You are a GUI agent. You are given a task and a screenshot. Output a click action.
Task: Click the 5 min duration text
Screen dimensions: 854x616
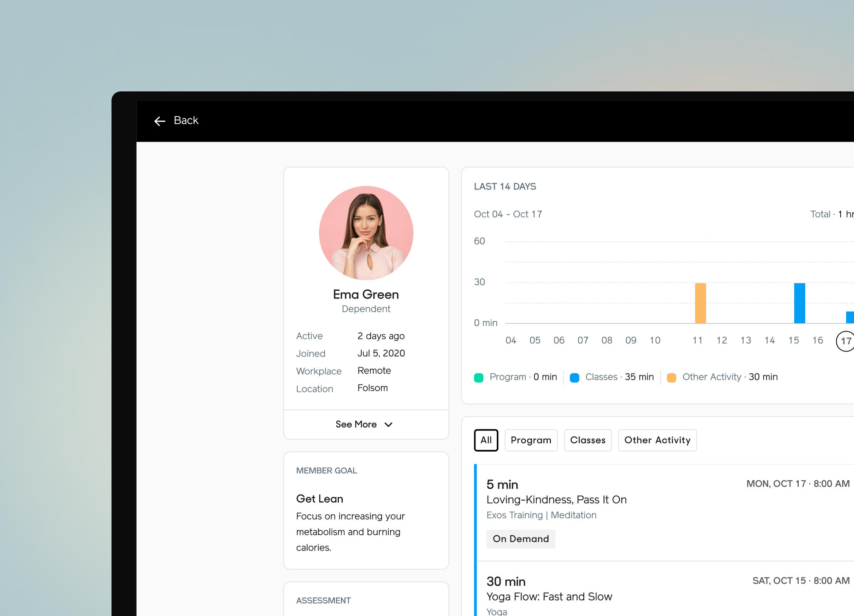[502, 485]
